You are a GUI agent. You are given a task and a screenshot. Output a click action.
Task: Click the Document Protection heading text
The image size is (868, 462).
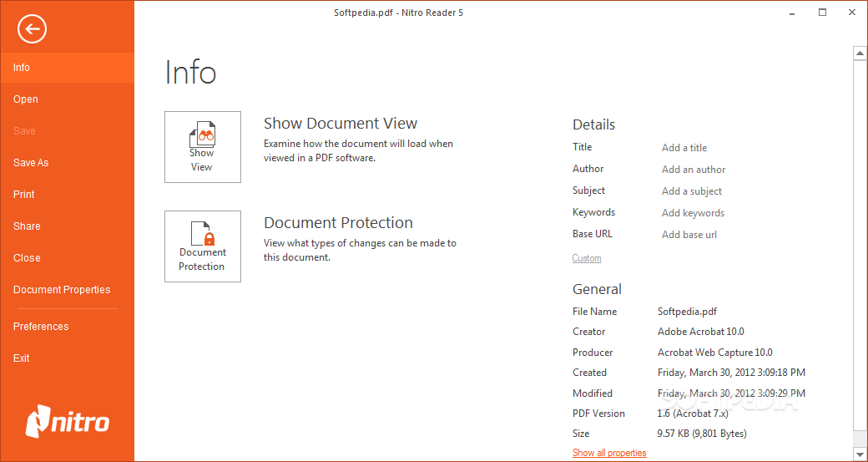click(x=338, y=223)
